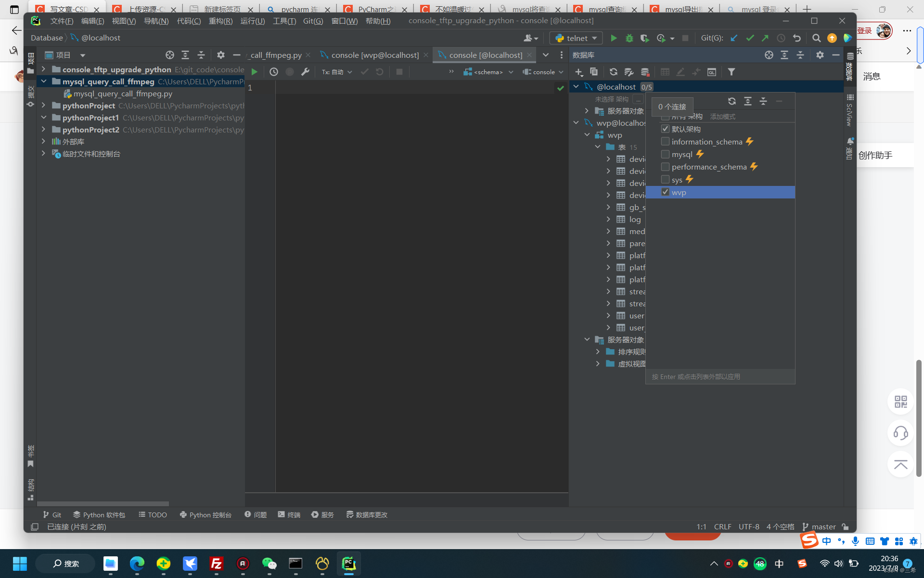Open the query history clock icon
This screenshot has width=924, height=578.
click(273, 72)
